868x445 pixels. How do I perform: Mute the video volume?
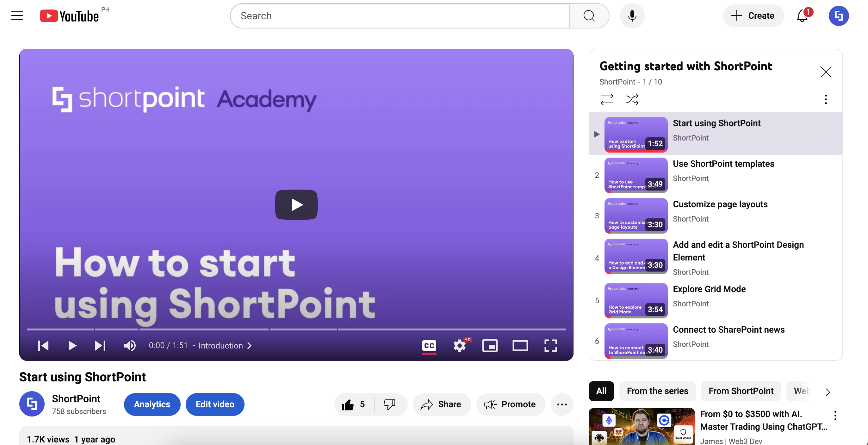point(130,346)
